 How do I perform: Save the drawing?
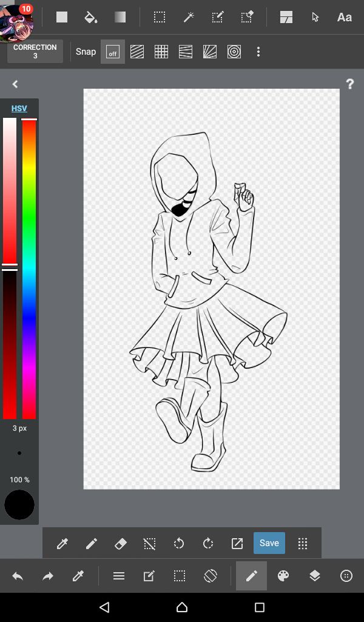pos(269,543)
